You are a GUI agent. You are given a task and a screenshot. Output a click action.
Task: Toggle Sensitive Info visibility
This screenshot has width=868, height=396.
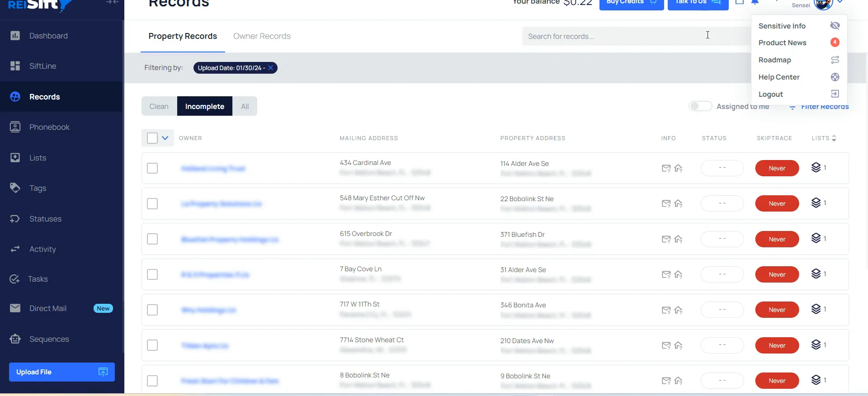coord(835,26)
